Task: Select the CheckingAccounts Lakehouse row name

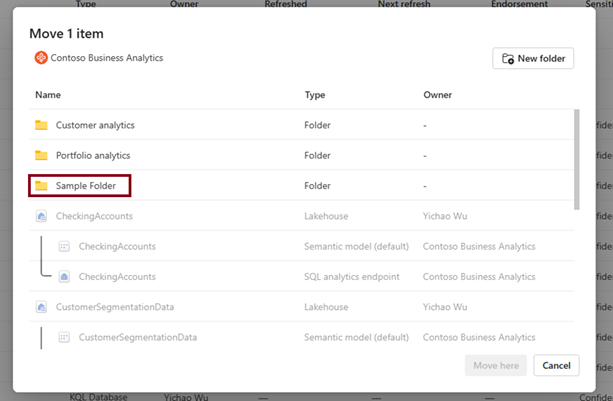Action: [x=94, y=216]
